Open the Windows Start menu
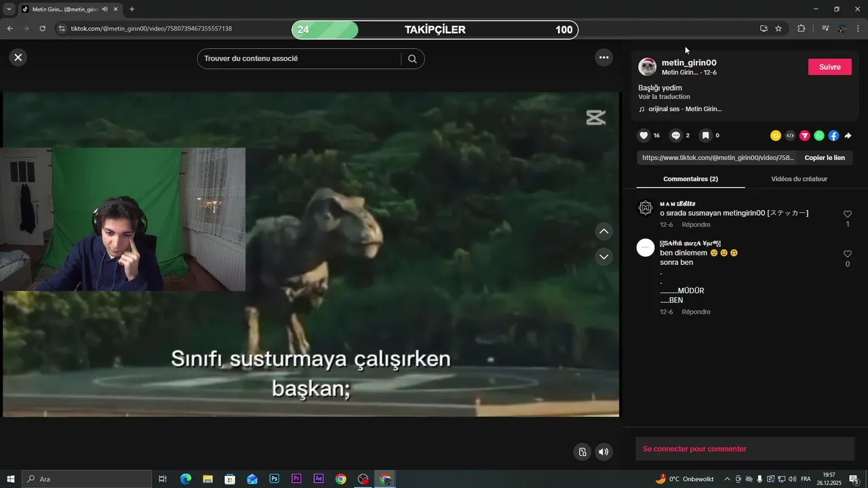 coord(10,479)
